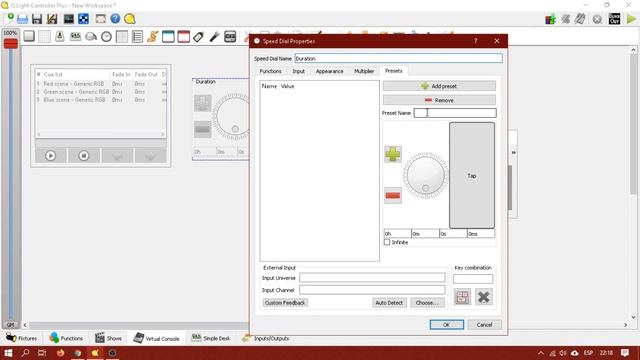This screenshot has height=360, width=640.
Task: Switch to operate mode with play icon
Action: [631, 19]
